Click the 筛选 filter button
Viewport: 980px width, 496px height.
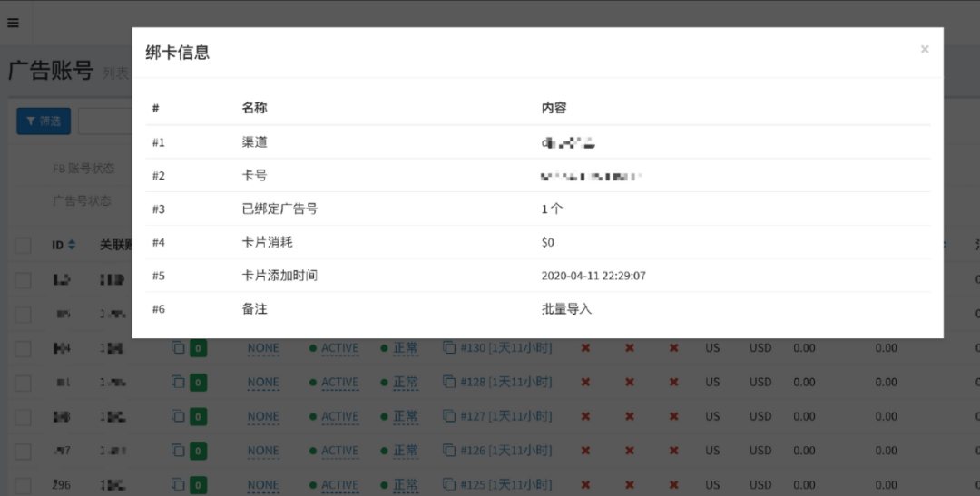pyautogui.click(x=44, y=122)
